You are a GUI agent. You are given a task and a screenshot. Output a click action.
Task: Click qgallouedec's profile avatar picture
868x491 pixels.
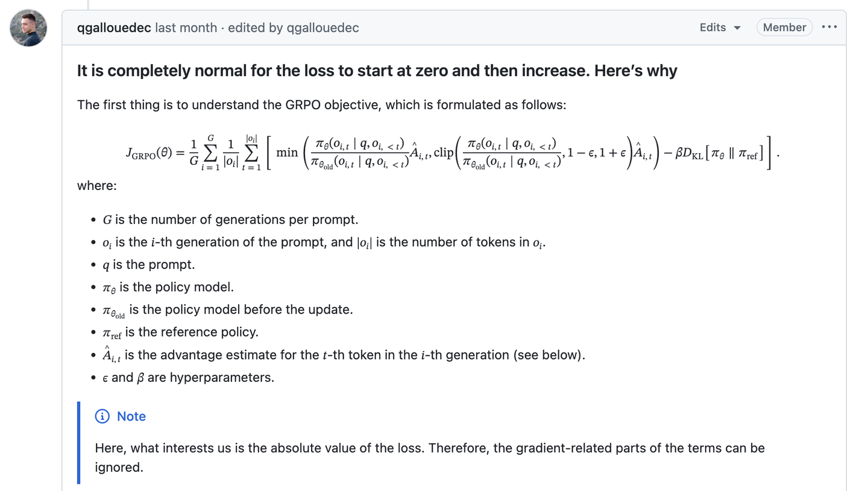pos(28,28)
